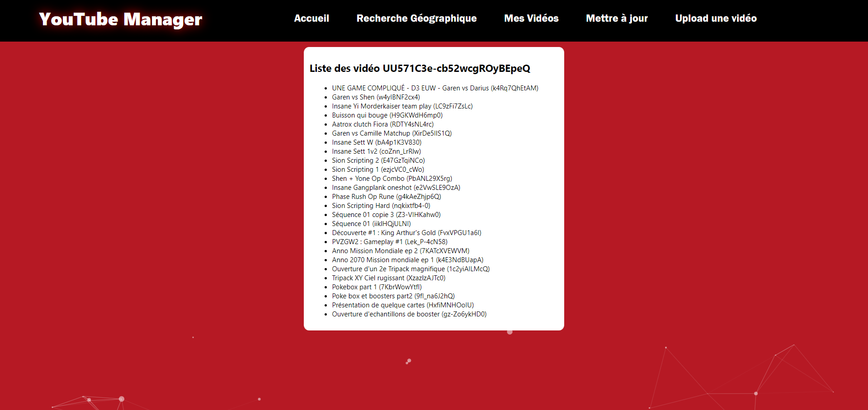Screen dimensions: 868x410
Task: Open Upload une vidéo page
Action: tap(716, 19)
